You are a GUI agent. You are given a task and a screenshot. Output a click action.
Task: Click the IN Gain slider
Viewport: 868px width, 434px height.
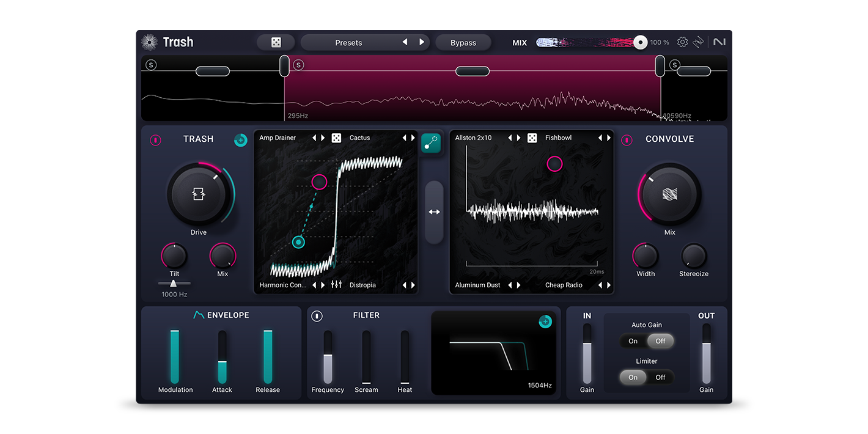pyautogui.click(x=587, y=354)
